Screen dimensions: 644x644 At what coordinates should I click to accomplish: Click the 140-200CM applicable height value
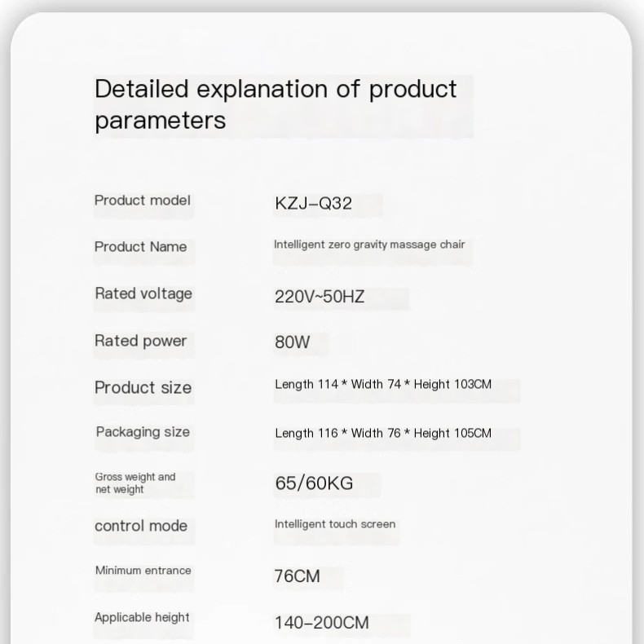[321, 623]
